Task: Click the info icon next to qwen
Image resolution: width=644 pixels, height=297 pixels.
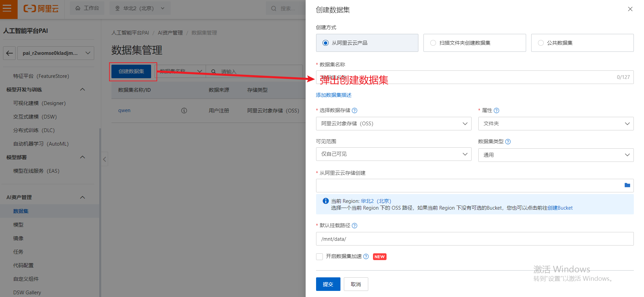Action: point(184,110)
